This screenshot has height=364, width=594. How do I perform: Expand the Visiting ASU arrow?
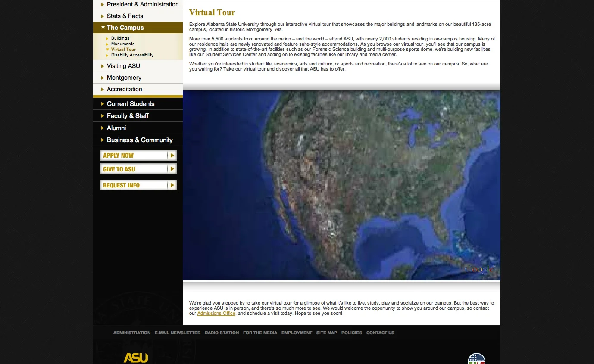103,66
